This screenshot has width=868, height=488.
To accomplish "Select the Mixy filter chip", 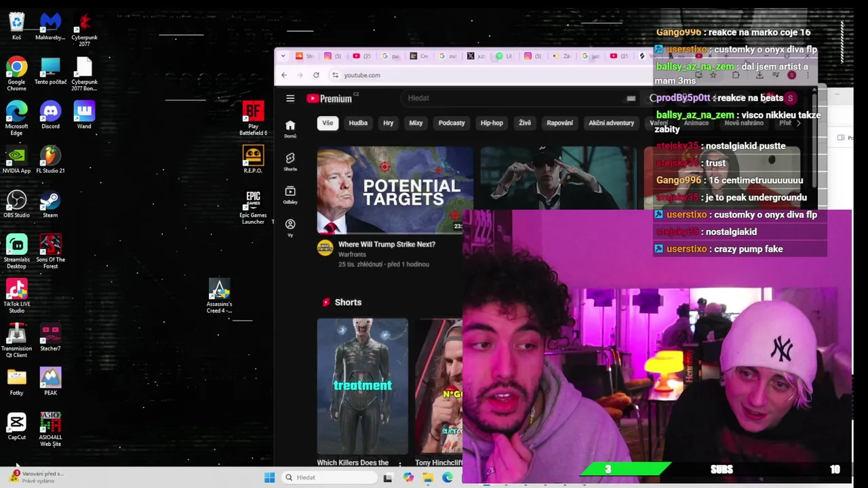I will tap(416, 123).
